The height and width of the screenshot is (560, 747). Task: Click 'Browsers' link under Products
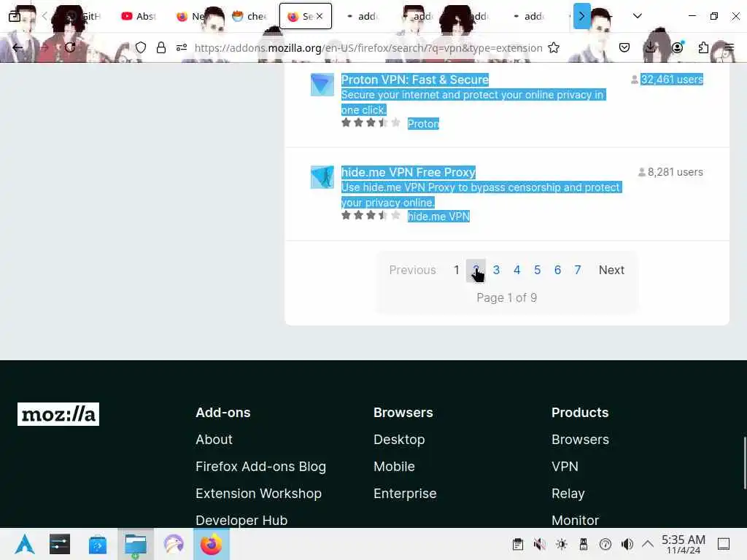(x=580, y=439)
